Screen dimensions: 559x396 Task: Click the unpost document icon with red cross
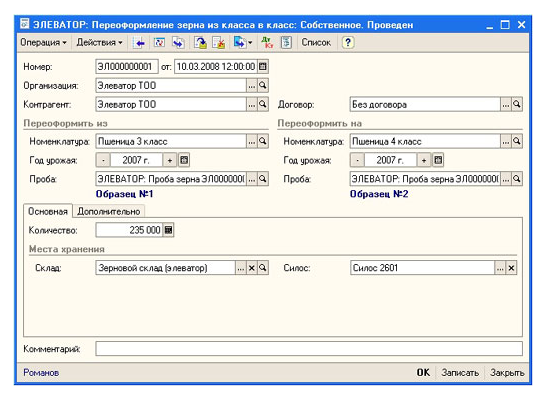click(x=219, y=43)
